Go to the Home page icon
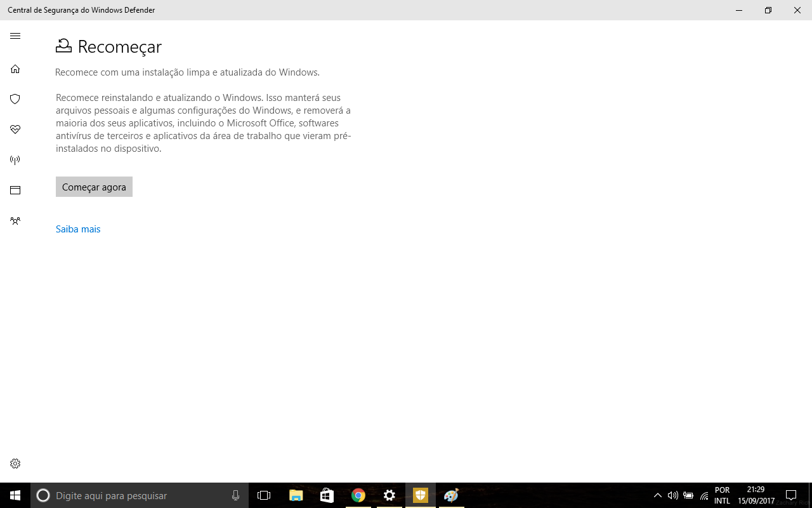 pyautogui.click(x=15, y=69)
